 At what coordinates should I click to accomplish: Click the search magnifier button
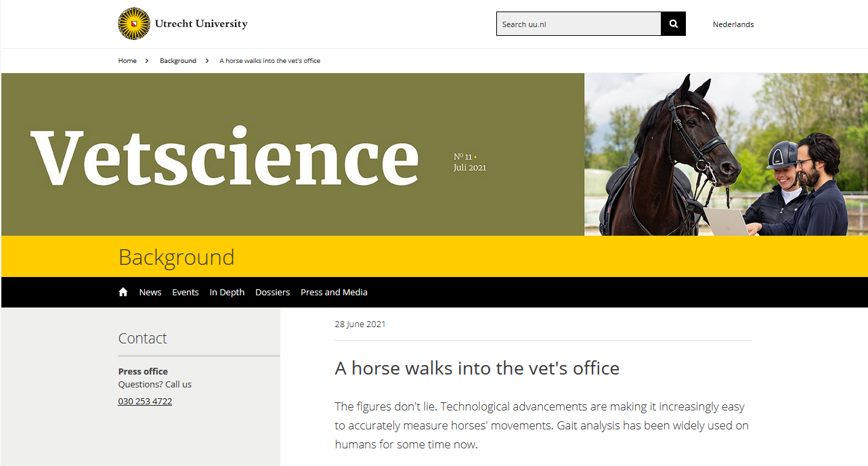click(x=674, y=24)
